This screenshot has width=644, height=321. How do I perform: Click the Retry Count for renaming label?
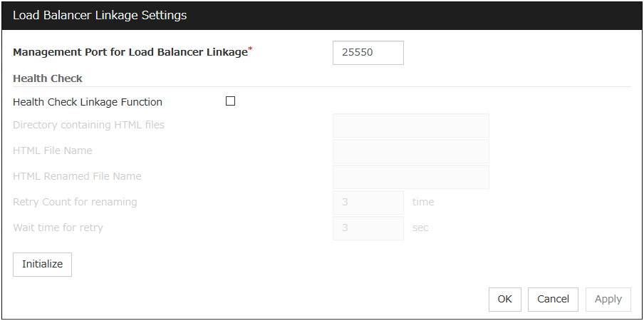[75, 202]
